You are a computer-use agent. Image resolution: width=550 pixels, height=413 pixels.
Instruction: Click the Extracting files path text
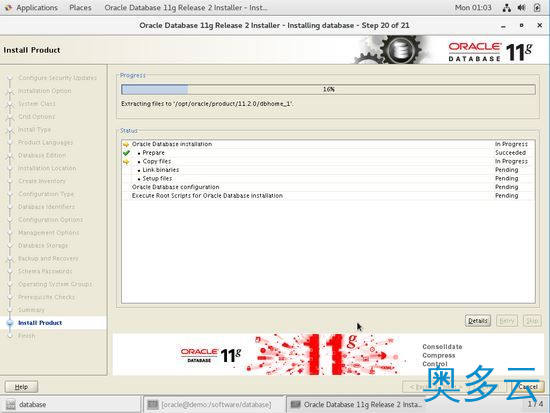tap(207, 104)
